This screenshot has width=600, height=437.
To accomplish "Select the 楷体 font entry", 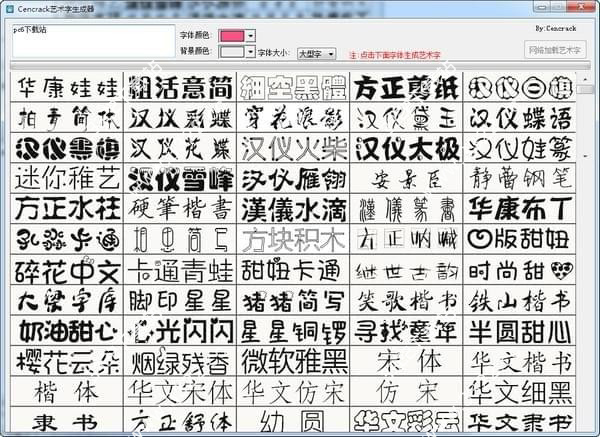I will point(67,392).
